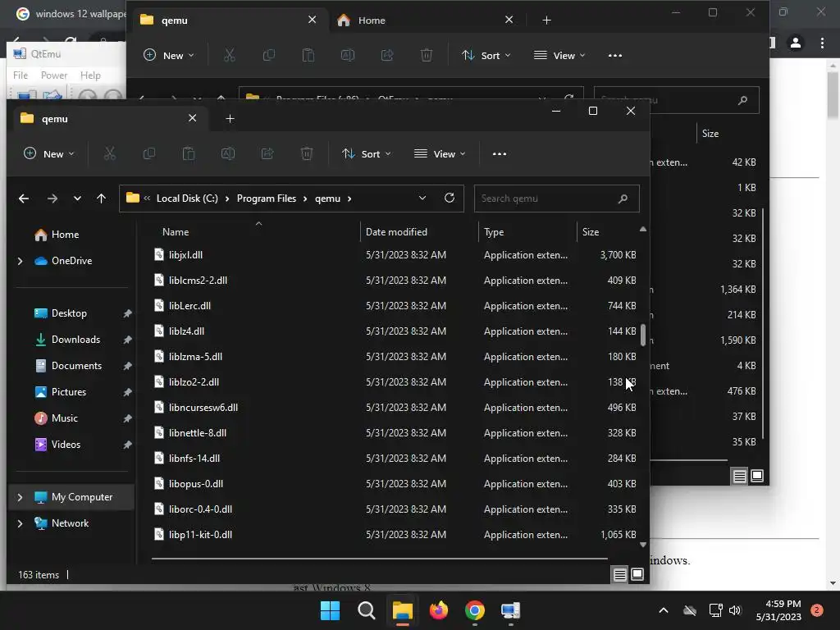Image resolution: width=840 pixels, height=630 pixels.
Task: Click the Copy icon in back qemu window toolbar
Action: (x=269, y=55)
